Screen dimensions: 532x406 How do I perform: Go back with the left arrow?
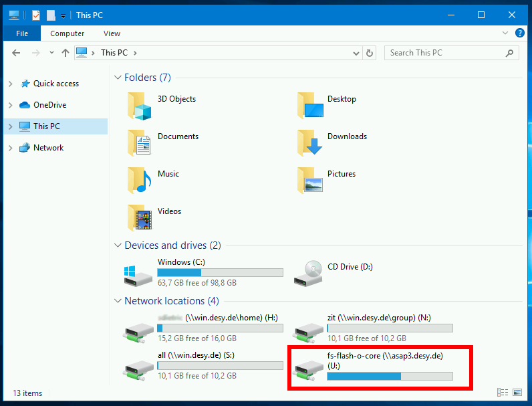(16, 53)
